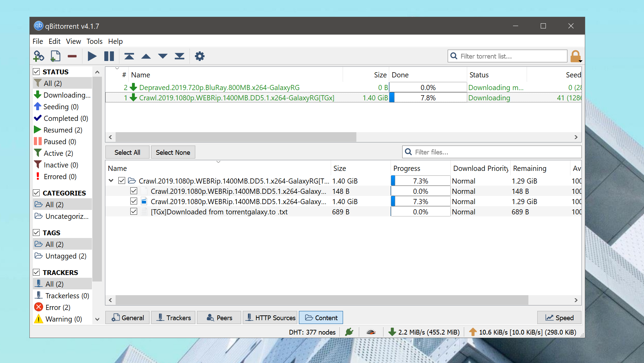Click the Select None button

pos(173,152)
